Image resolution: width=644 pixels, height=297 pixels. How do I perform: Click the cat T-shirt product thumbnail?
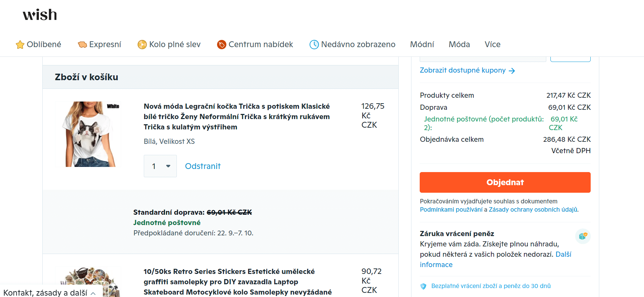pos(88,134)
